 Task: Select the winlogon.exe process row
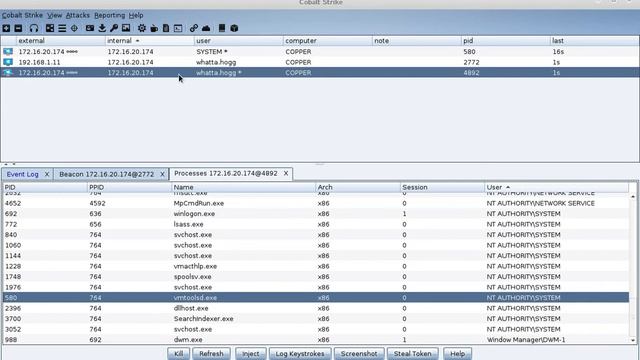tap(316, 214)
